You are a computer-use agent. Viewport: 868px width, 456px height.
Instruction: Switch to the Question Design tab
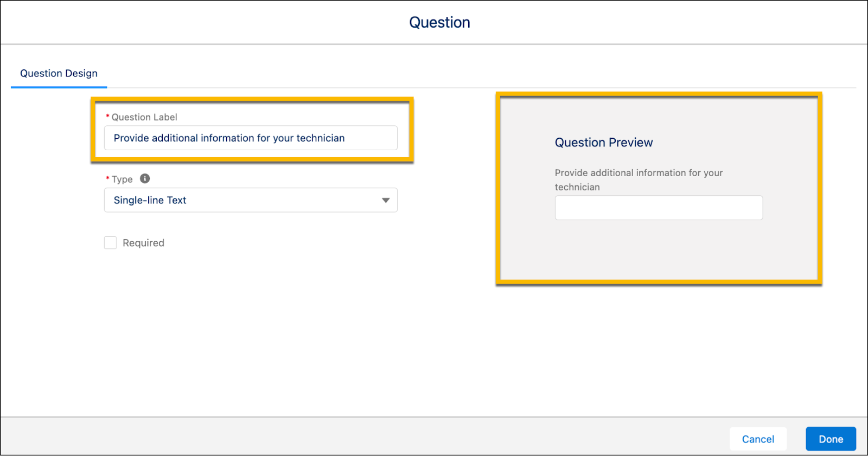point(59,73)
